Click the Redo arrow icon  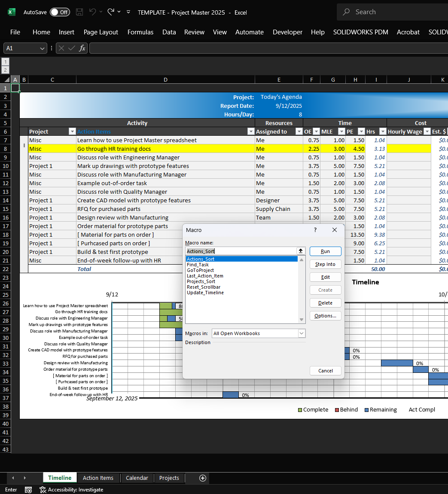(110, 12)
